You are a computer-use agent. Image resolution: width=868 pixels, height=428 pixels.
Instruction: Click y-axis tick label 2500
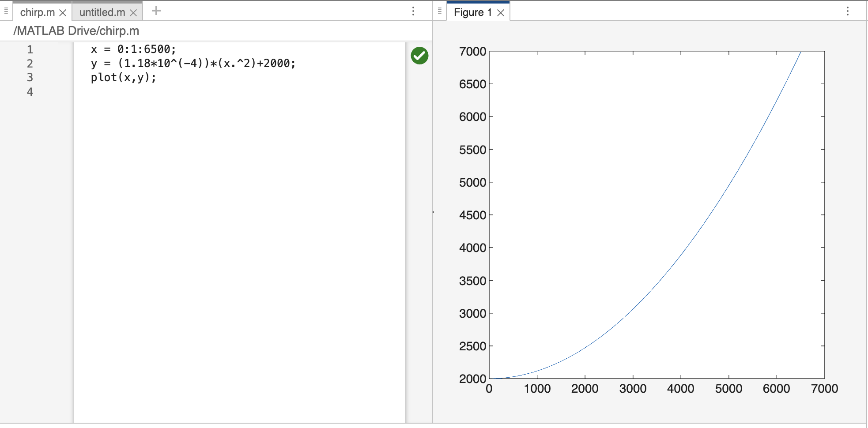pyautogui.click(x=472, y=346)
